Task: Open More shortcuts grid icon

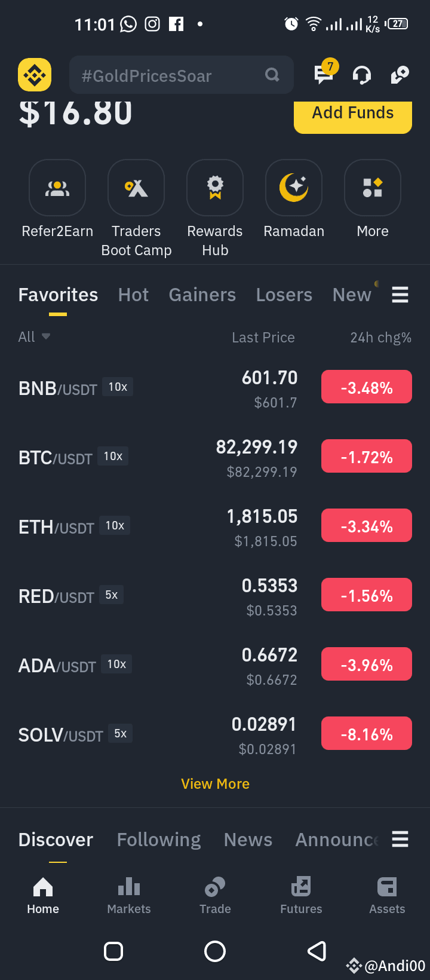Action: (373, 188)
